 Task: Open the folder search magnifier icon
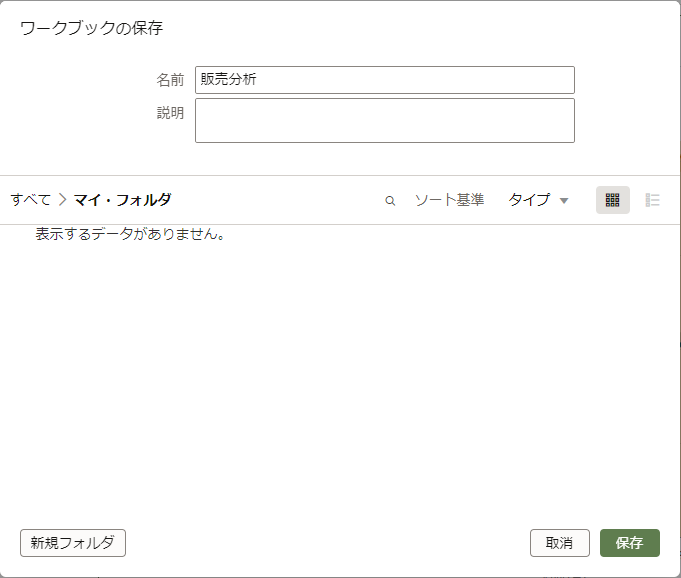[390, 201]
